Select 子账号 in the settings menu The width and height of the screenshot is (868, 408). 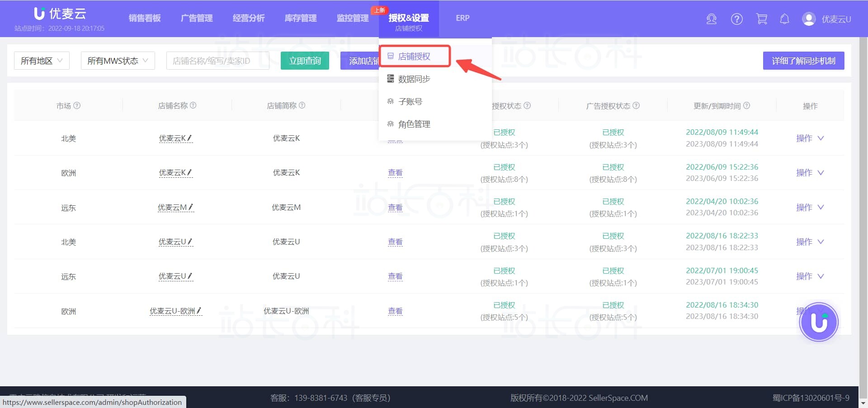[410, 102]
